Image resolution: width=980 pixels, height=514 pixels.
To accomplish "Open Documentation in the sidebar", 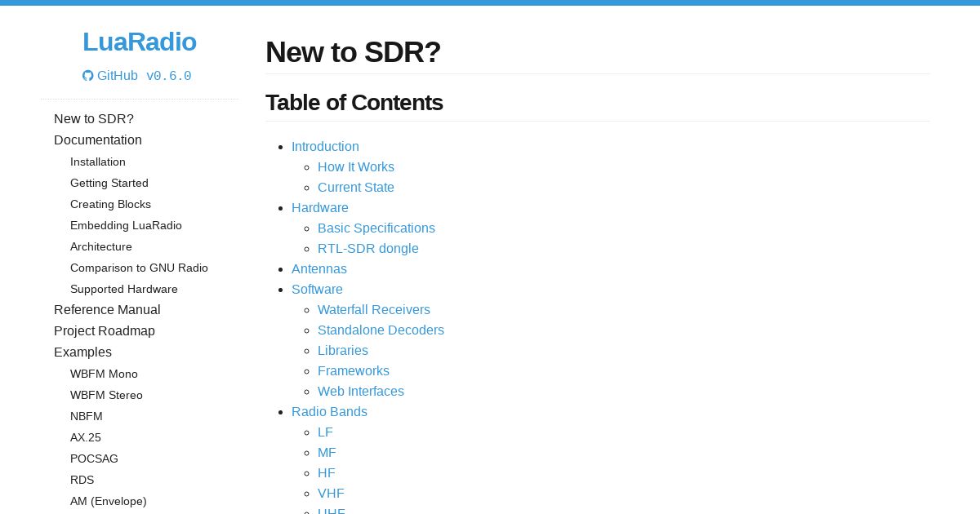I will pyautogui.click(x=98, y=140).
